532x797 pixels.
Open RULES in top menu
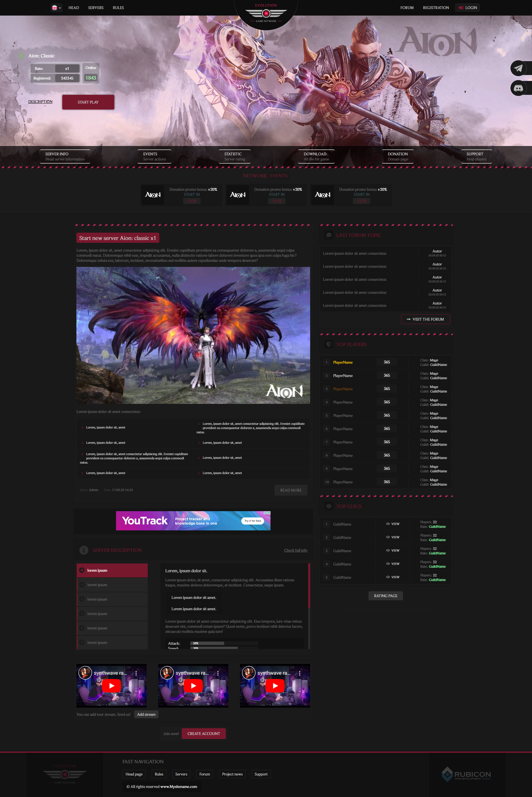118,8
